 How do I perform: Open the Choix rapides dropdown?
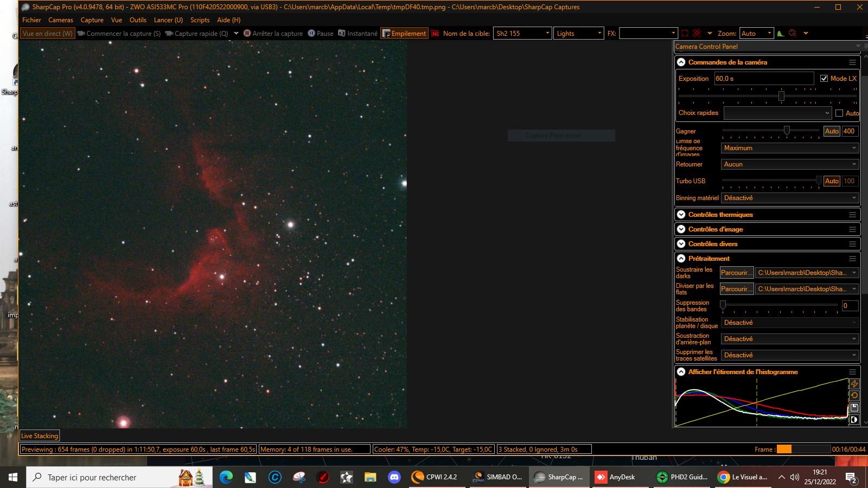777,113
